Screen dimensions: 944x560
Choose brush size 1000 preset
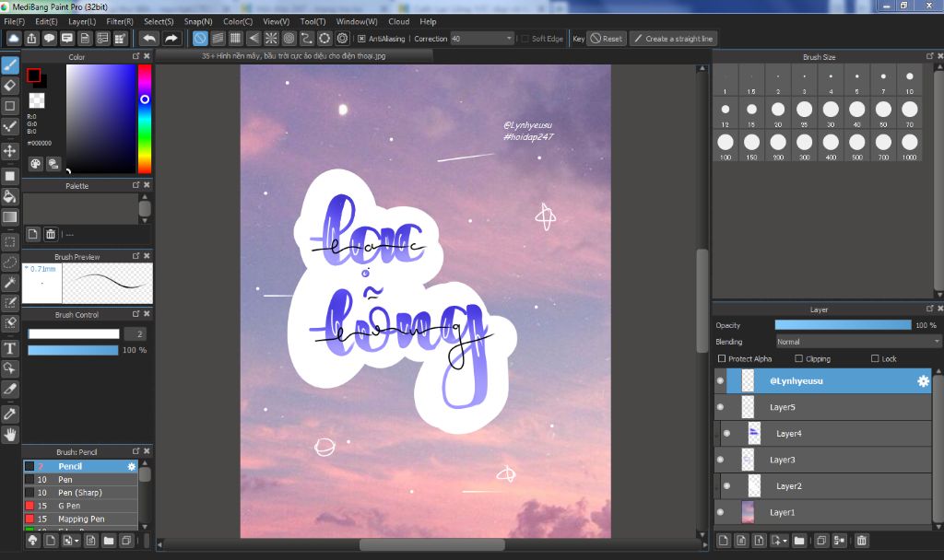pos(909,146)
